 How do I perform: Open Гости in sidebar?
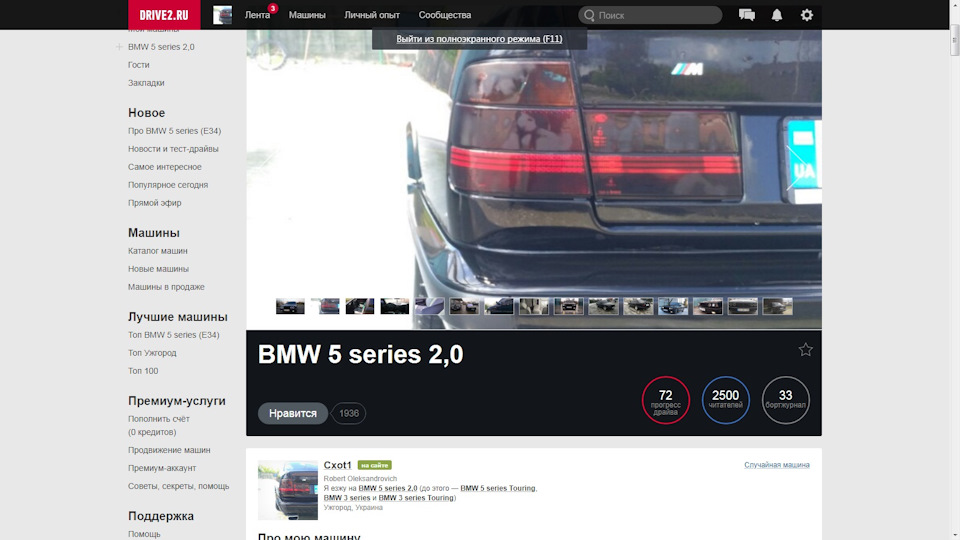pos(138,65)
